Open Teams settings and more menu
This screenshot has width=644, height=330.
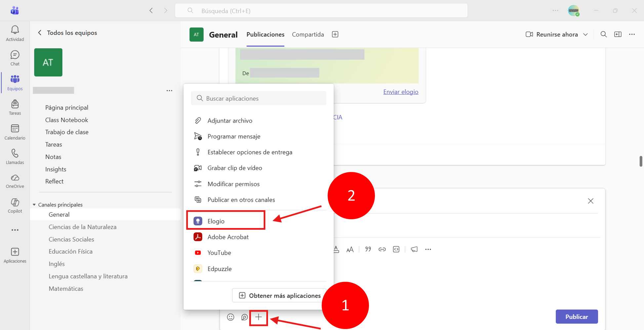(x=555, y=11)
